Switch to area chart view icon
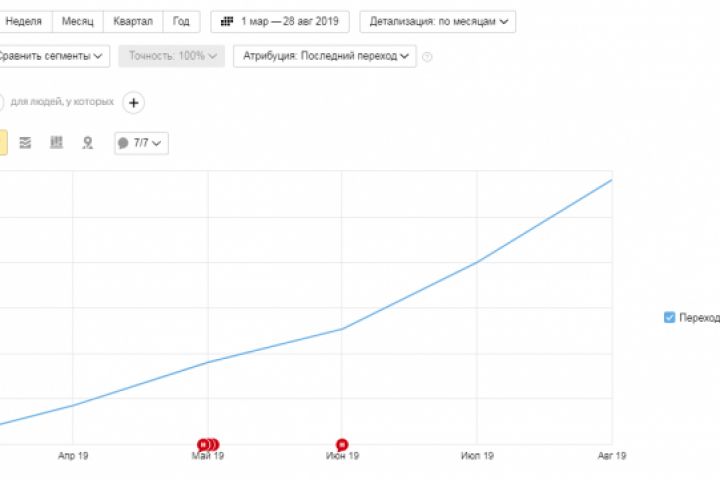Viewport: 720px width, 480px height. click(x=25, y=143)
